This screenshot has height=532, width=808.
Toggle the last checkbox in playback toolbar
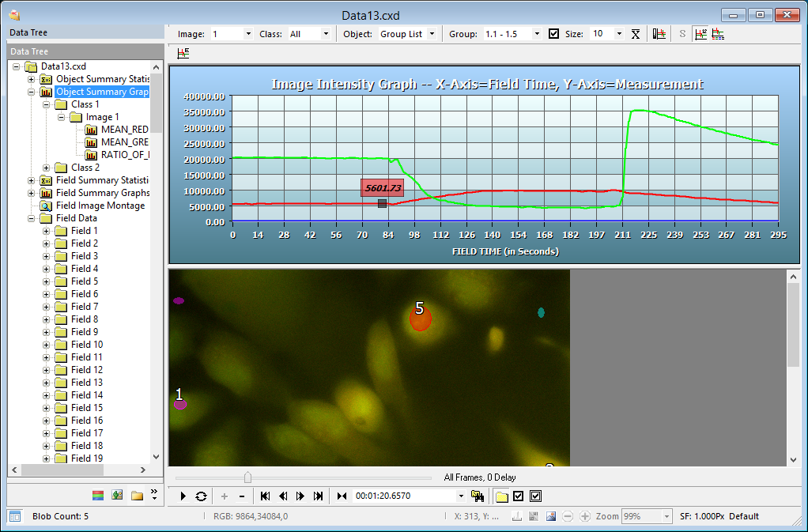tap(535, 496)
